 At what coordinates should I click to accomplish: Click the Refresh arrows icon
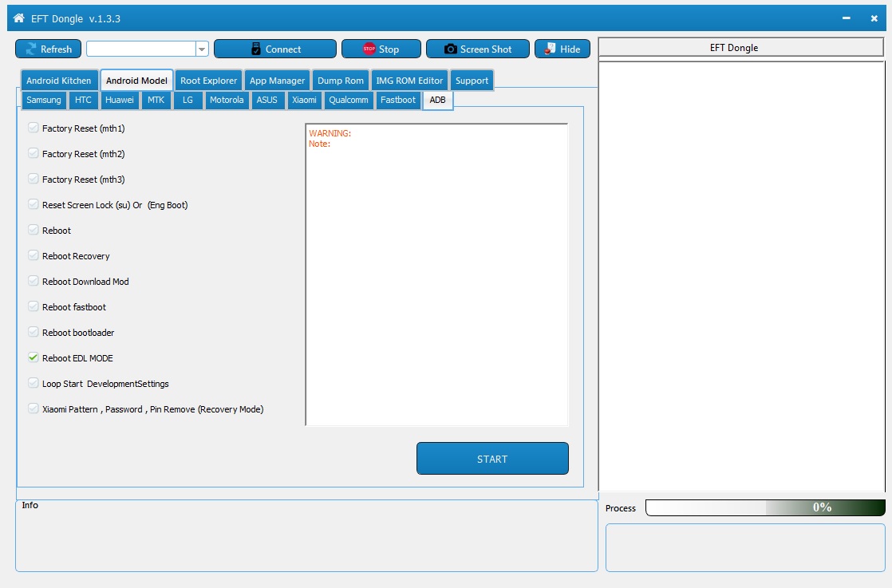click(30, 49)
